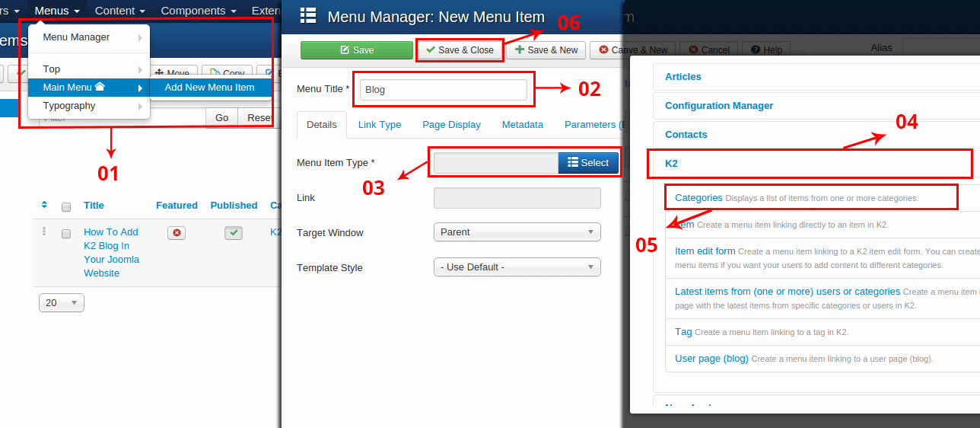The height and width of the screenshot is (428, 980).
Task: Click the Help button in toolbar
Action: pos(766,50)
